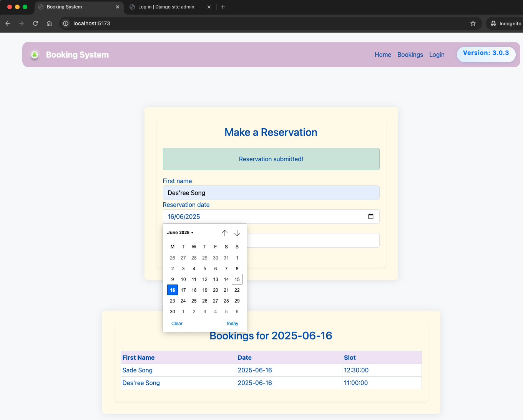Navigate to Home in the navbar

(x=383, y=55)
